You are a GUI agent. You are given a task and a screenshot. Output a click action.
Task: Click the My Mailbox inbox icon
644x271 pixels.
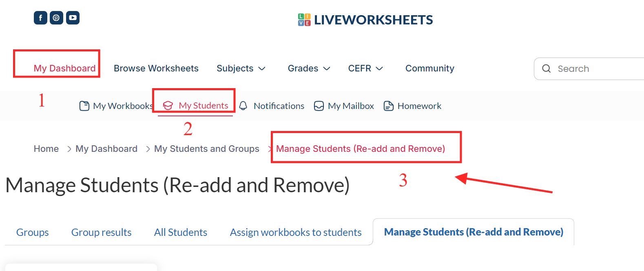coord(319,106)
